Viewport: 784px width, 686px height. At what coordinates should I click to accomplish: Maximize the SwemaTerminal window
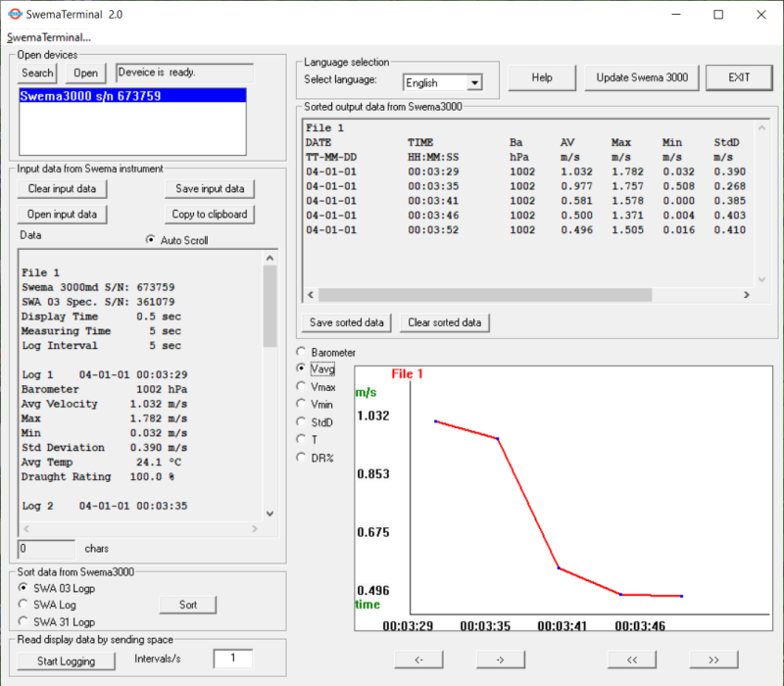coord(718,15)
